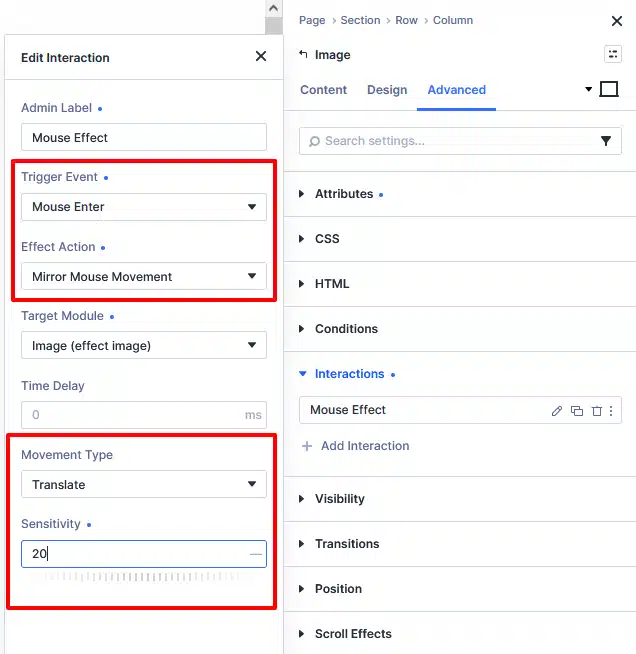Open the module settings layout icon

pyautogui.click(x=613, y=54)
